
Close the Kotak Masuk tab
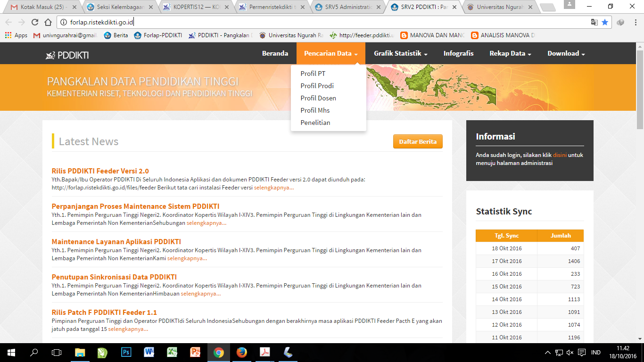[x=74, y=7]
